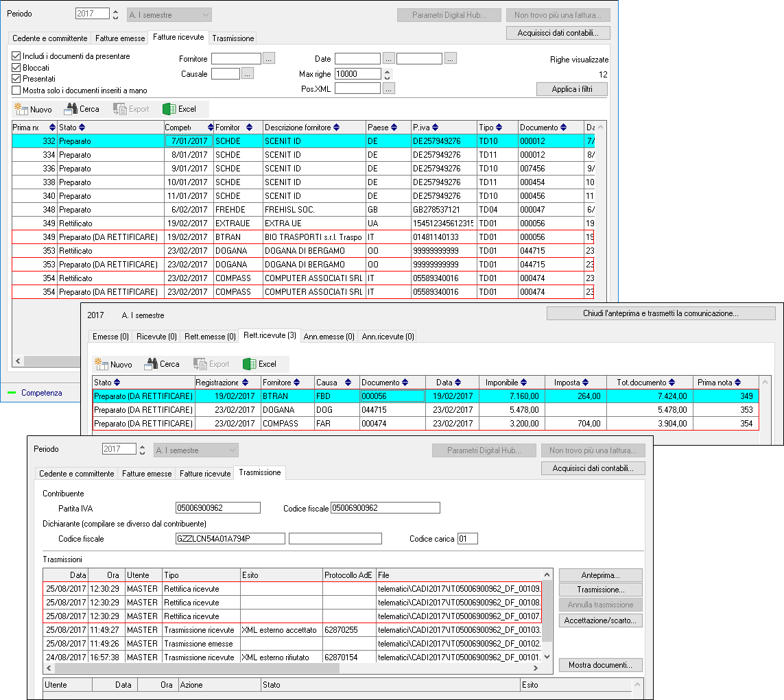784x700 pixels.
Task: Select the DOGANA row in preview grid
Action: pyautogui.click(x=426, y=410)
